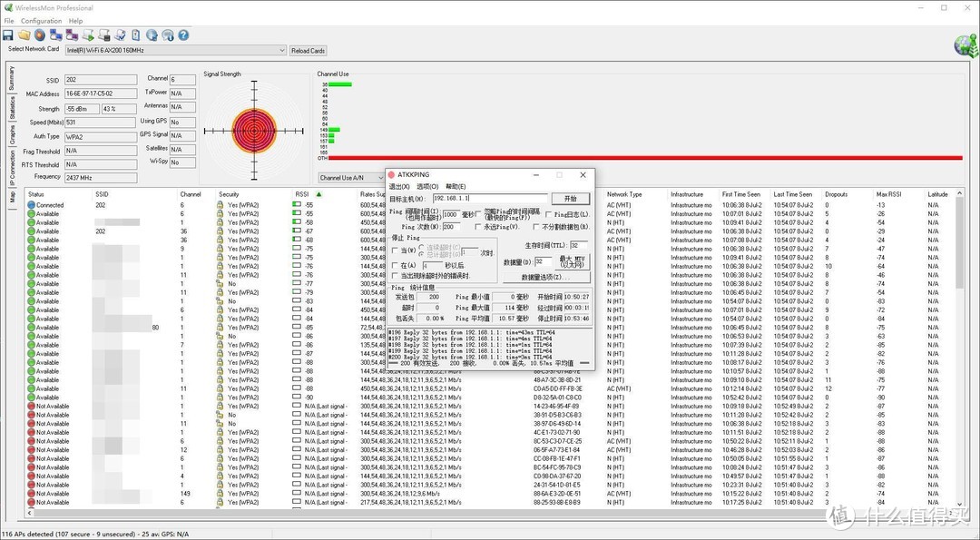Click the document with dark square icon
The width and height of the screenshot is (980, 540).
103,35
